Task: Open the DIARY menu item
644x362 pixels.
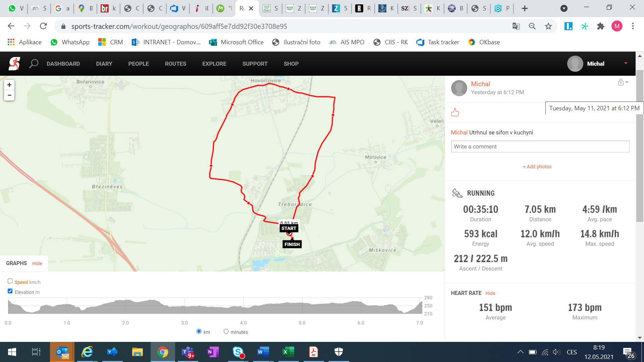Action: click(104, 64)
